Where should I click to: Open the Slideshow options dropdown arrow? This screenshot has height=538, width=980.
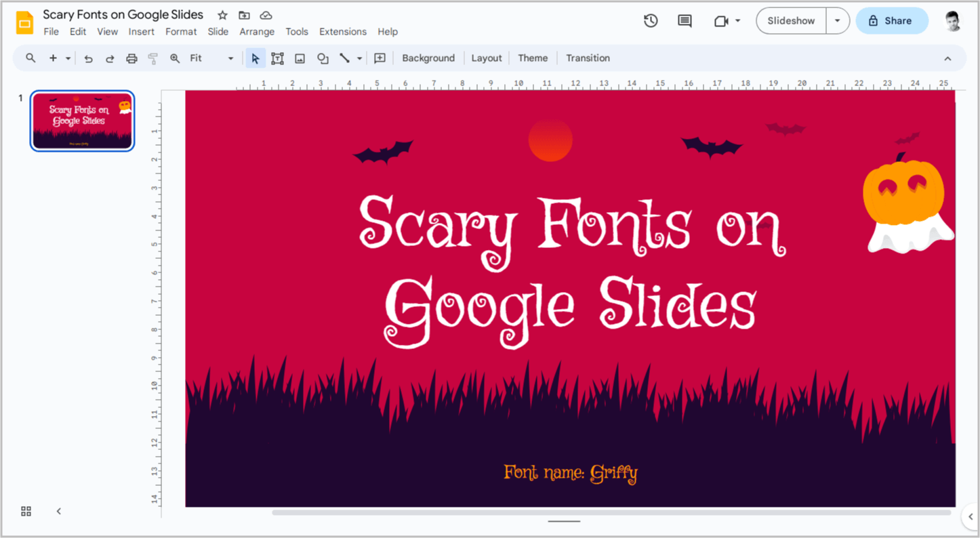838,21
